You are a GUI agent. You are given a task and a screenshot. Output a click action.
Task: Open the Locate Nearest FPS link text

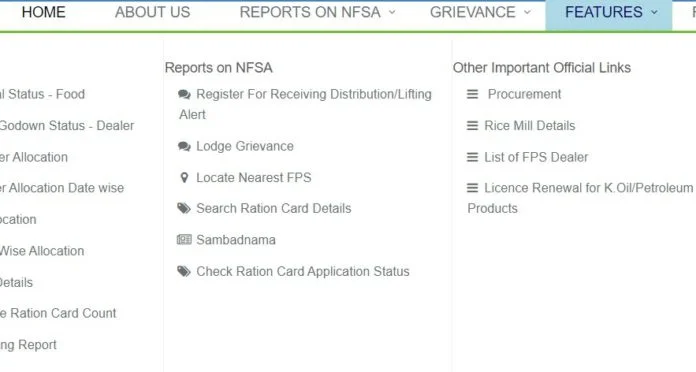coord(254,178)
